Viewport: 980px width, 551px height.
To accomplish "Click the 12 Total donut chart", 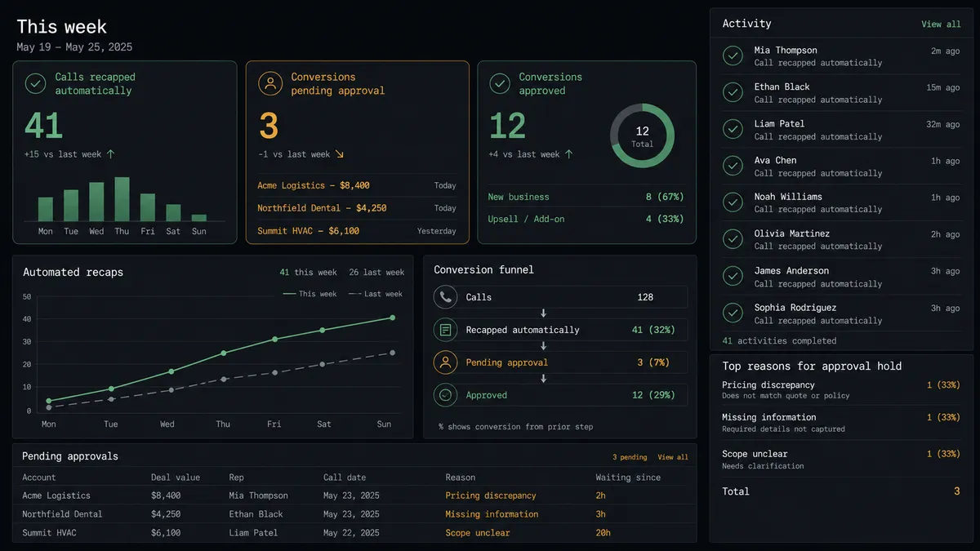I will click(x=643, y=136).
